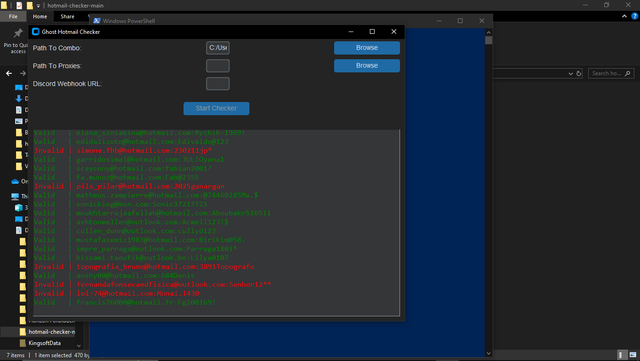This screenshot has width=640, height=361.
Task: Switch to Share tab in File Explorer
Action: point(67,16)
